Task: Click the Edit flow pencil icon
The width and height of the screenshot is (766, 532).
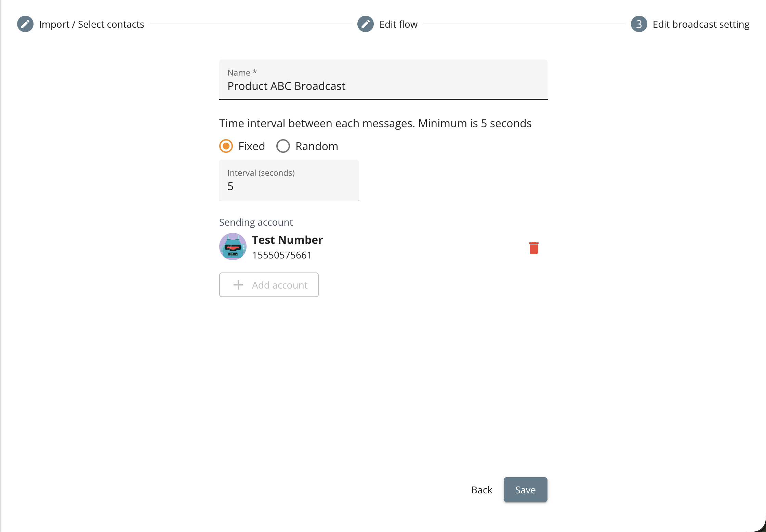Action: pos(366,24)
